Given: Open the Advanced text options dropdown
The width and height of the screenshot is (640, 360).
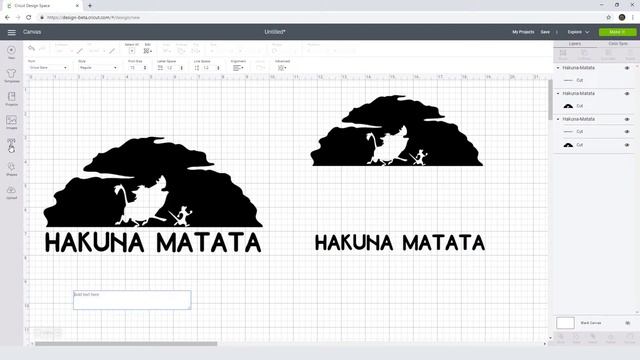Looking at the screenshot, I should click(282, 68).
